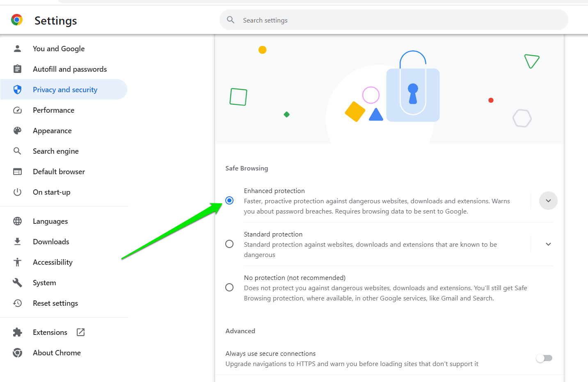Click the Appearance palette icon

(17, 131)
